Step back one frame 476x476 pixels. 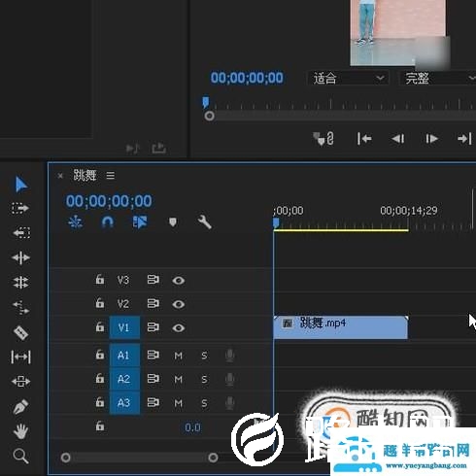point(398,139)
